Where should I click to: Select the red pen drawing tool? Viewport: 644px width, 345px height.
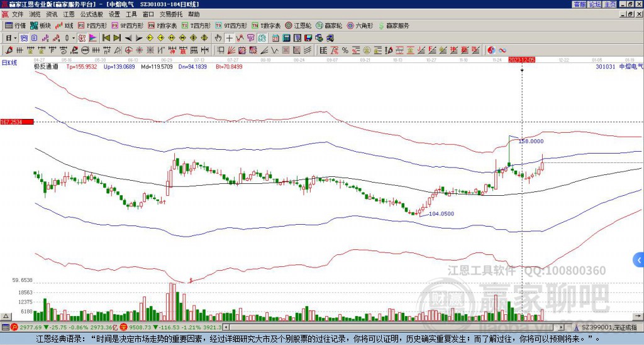coord(9,50)
